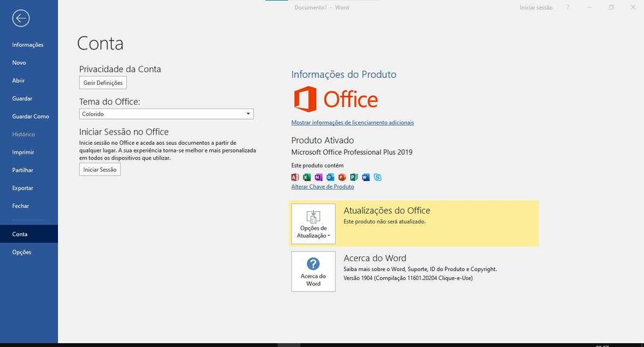Click the 'Este produto contém' label
Viewport: 644px width, 347px height.
coord(317,165)
